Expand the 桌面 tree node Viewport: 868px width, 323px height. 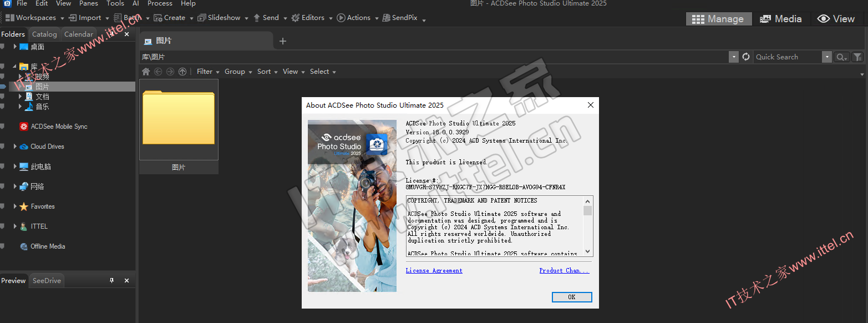[15, 47]
